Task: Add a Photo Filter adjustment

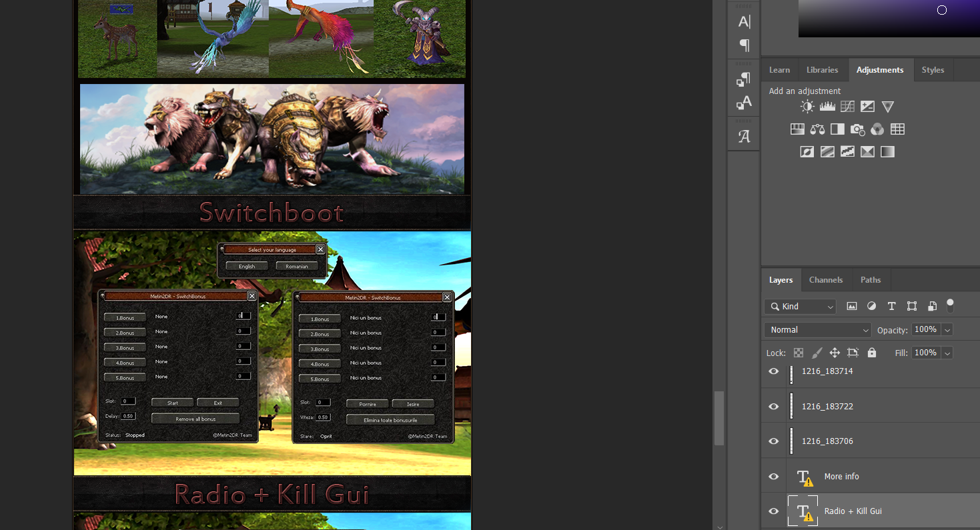Action: click(857, 129)
